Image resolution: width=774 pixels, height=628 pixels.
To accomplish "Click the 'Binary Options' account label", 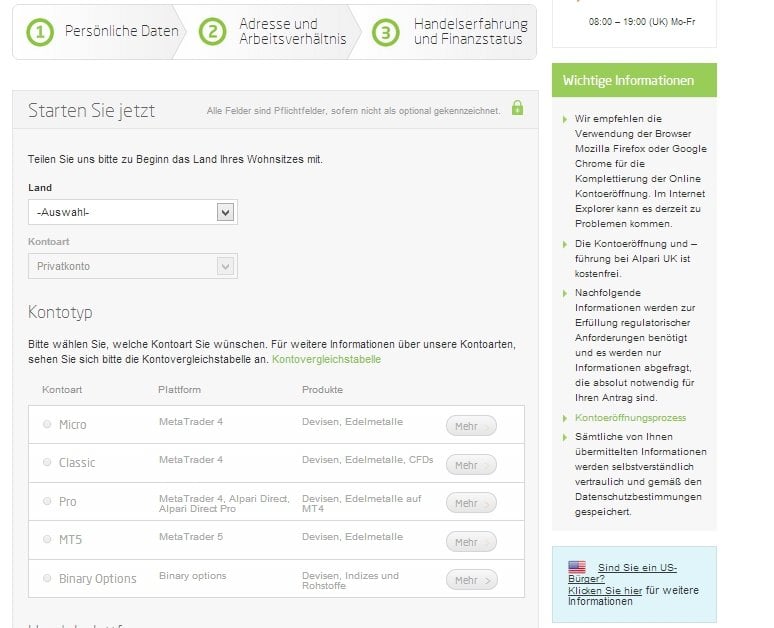I will tap(97, 579).
